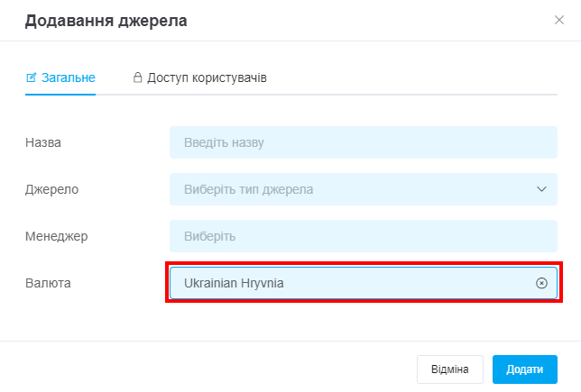Viewport: 581px width, 392px height.
Task: Click the chevron arrow in Джерело field
Action: [x=541, y=189]
